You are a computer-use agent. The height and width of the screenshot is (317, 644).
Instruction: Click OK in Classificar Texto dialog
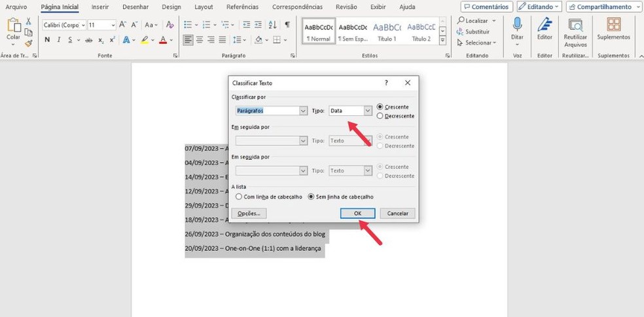click(x=358, y=214)
